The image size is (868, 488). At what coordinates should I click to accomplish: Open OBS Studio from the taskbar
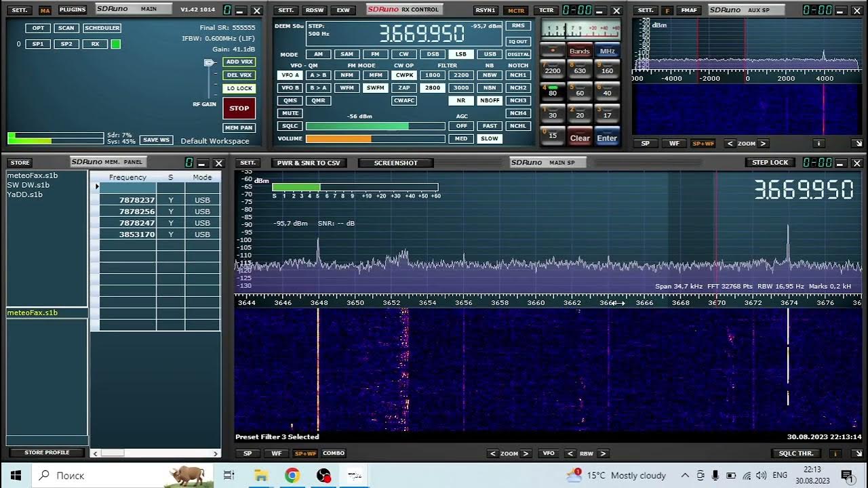pos(323,475)
